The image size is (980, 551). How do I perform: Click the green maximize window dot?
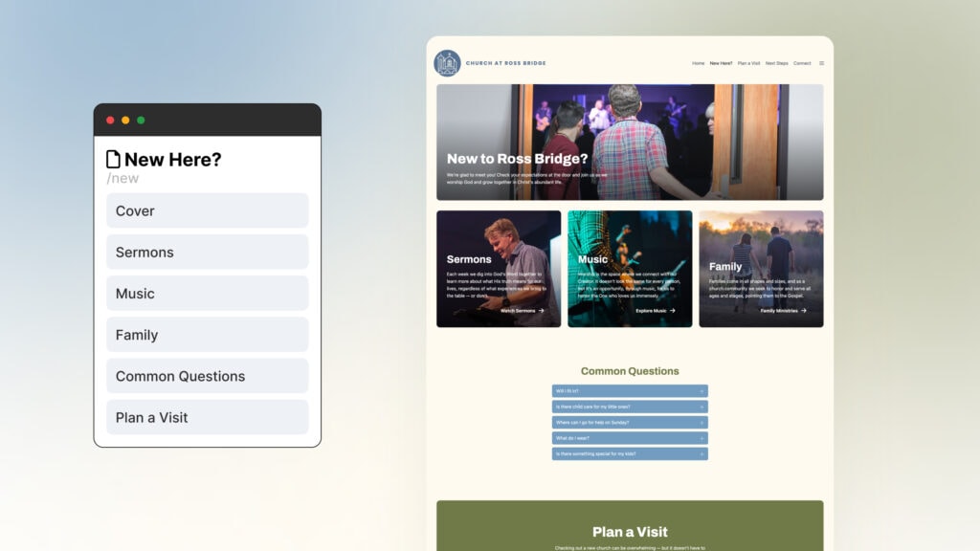pos(141,120)
